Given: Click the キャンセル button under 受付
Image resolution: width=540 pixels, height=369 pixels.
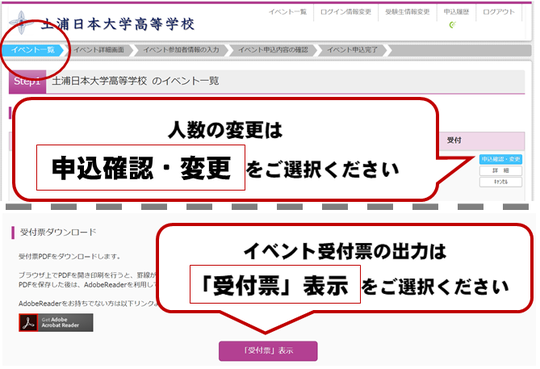Looking at the screenshot, I should tap(501, 182).
